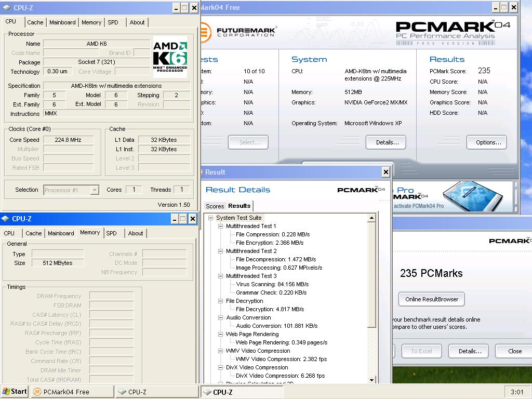This screenshot has width=532, height=399.
Task: Close the 235 PCMarks score dialog
Action: pyautogui.click(x=514, y=351)
